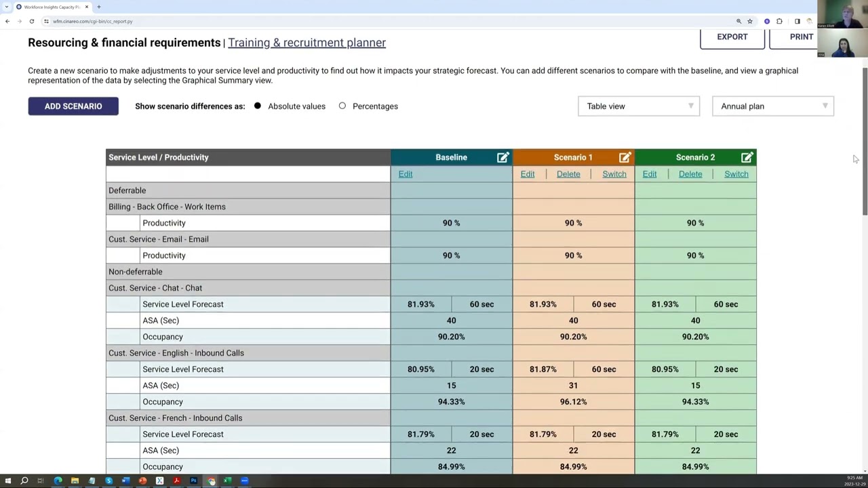Click the Resourcing & financial requirements heading

(124, 43)
